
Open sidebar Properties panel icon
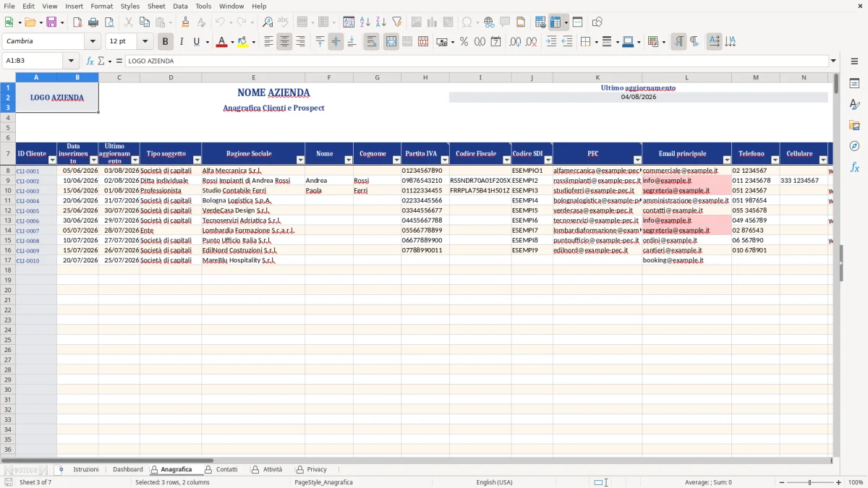[x=854, y=83]
